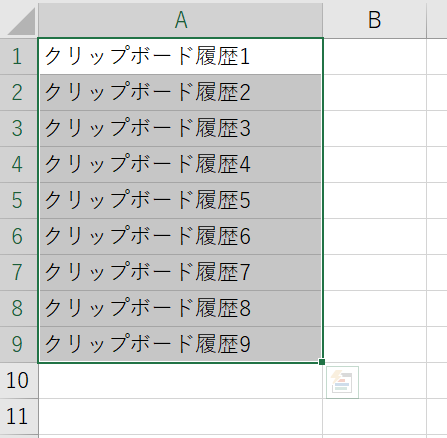
Task: Click empty cell B5
Action: (374, 200)
